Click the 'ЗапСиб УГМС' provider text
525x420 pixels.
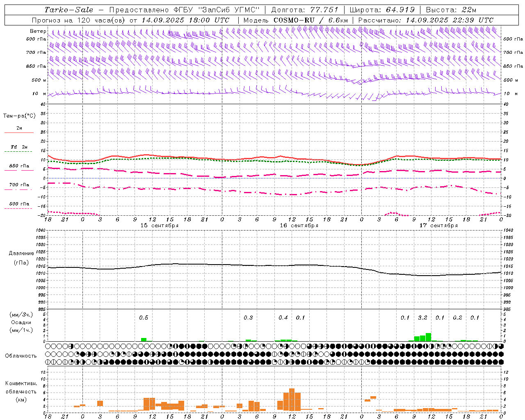coord(229,10)
